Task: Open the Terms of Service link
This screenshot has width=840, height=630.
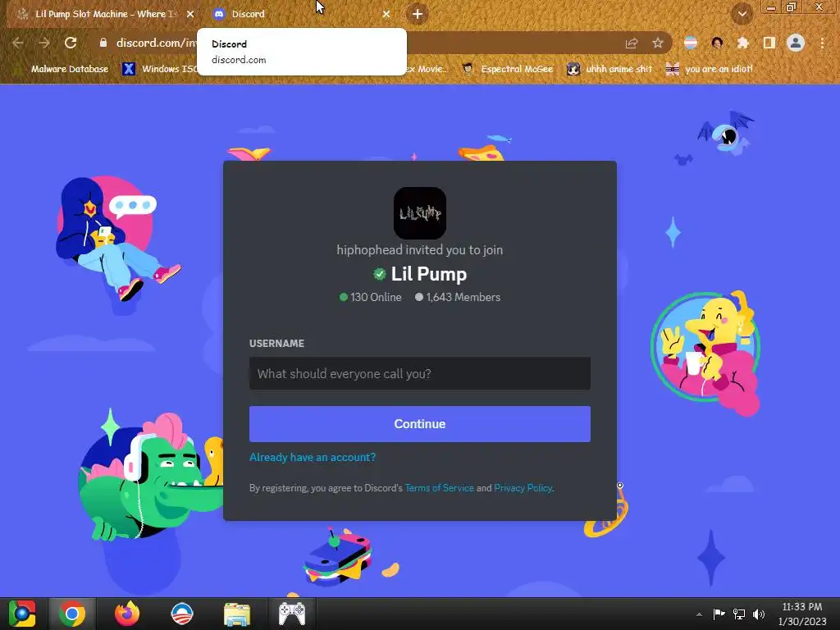Action: tap(440, 488)
